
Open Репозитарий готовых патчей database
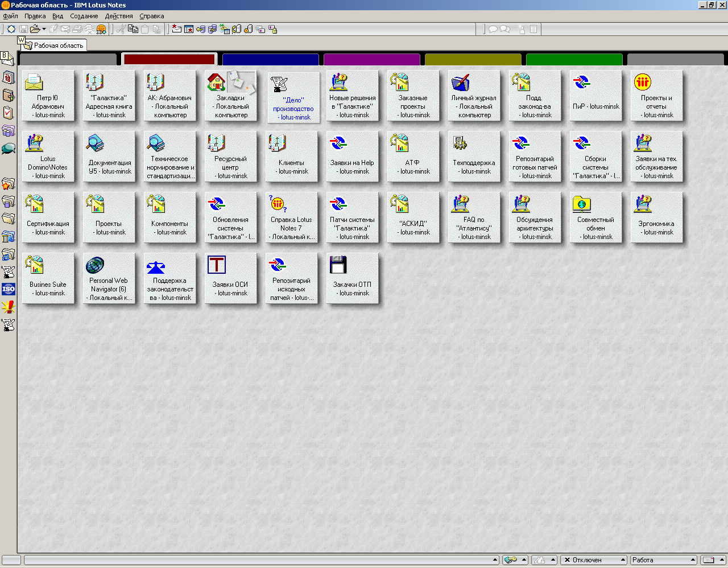535,157
